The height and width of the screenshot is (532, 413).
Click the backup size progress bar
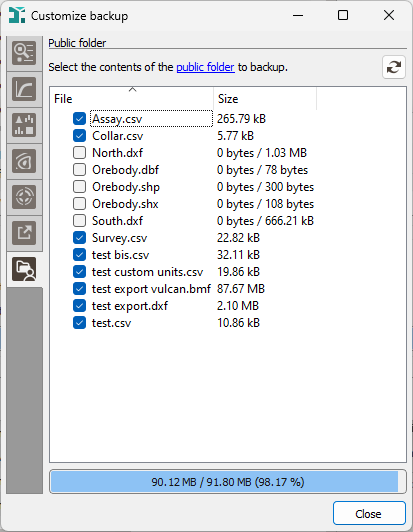click(228, 482)
